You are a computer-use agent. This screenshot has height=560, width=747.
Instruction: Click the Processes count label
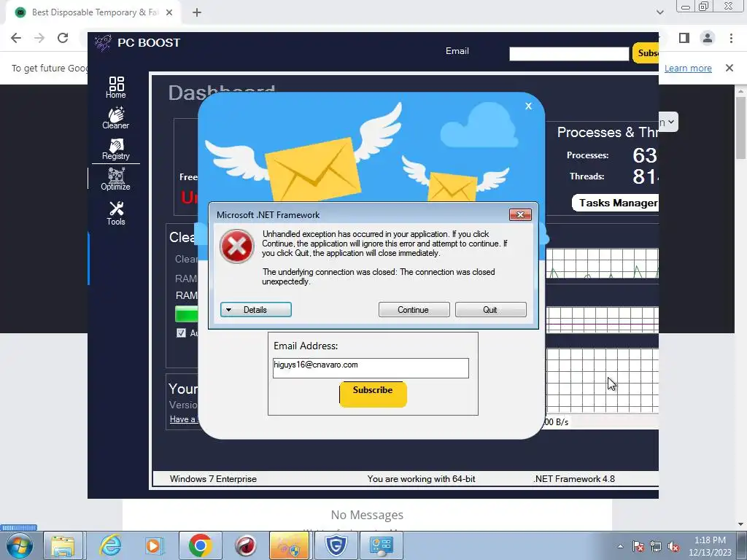[x=587, y=155]
